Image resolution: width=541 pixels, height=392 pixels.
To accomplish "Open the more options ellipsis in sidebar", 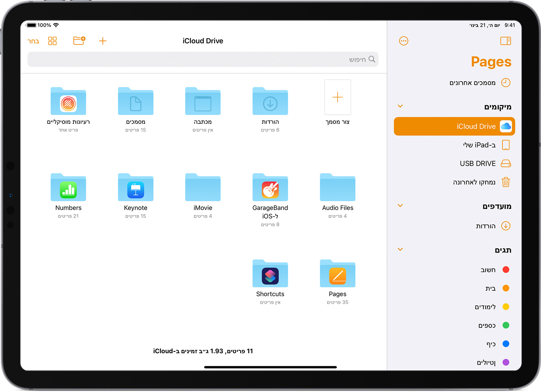I will 403,41.
